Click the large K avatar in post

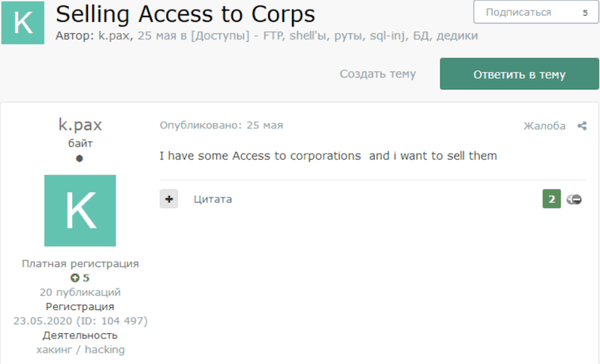click(80, 211)
